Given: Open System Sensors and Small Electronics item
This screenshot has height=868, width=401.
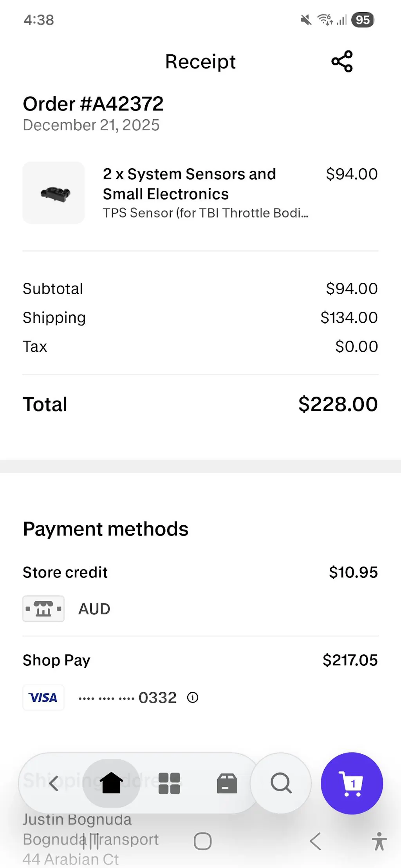Looking at the screenshot, I should pos(189,184).
